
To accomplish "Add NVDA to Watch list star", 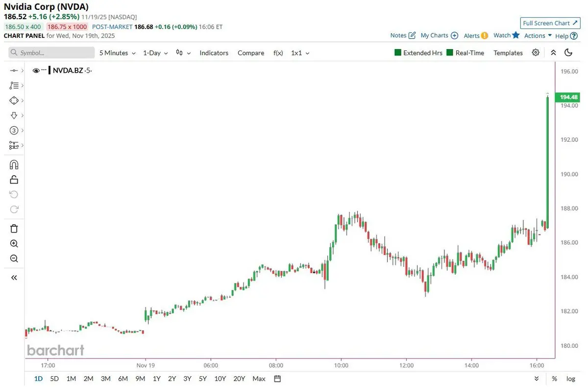I will (515, 35).
